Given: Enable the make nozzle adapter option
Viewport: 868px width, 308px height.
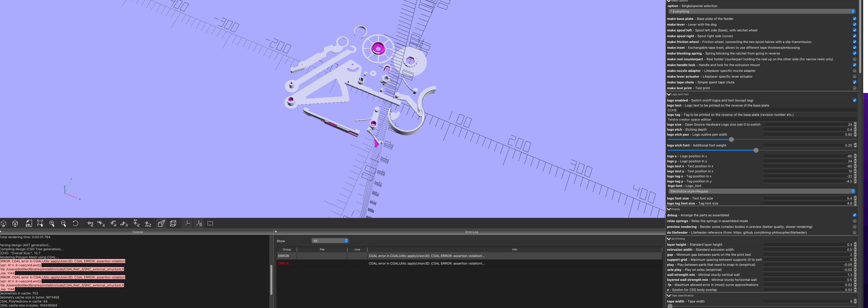Looking at the screenshot, I should point(855,71).
